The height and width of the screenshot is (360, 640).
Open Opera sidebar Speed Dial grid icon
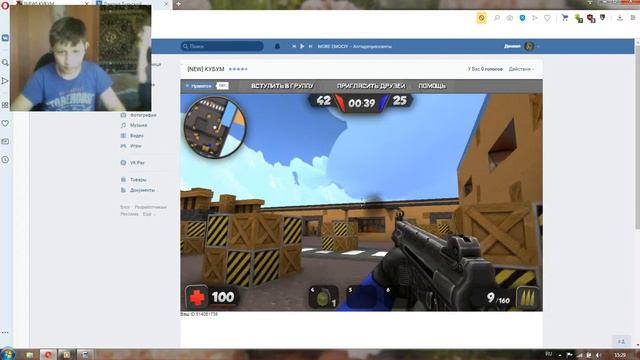tap(5, 105)
